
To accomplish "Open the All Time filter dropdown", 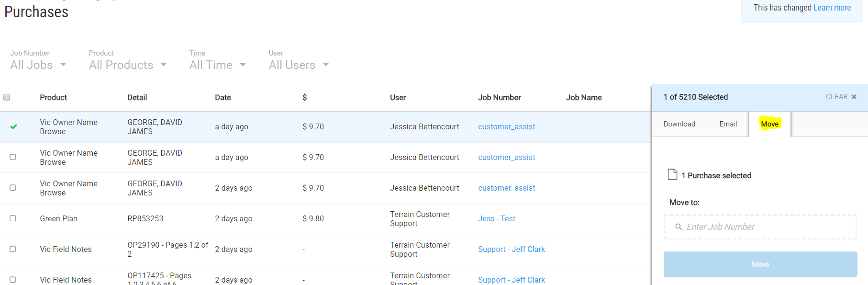I will [217, 65].
